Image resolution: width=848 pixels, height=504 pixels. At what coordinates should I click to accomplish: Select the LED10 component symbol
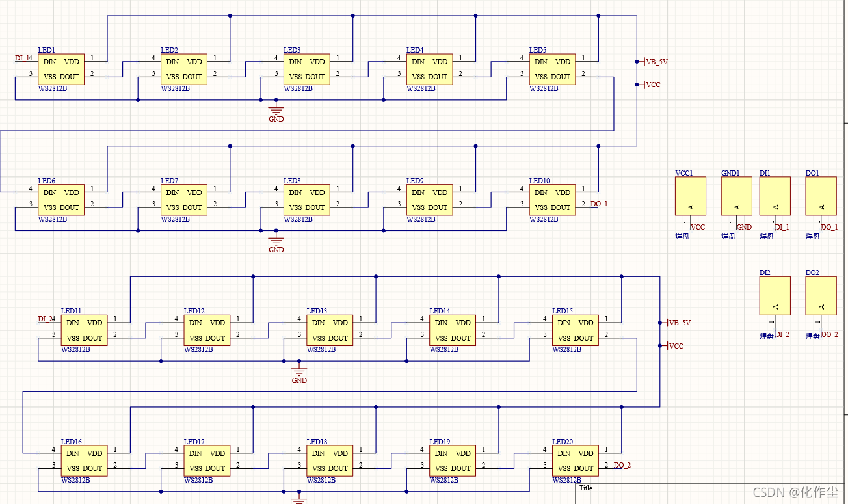click(x=552, y=200)
